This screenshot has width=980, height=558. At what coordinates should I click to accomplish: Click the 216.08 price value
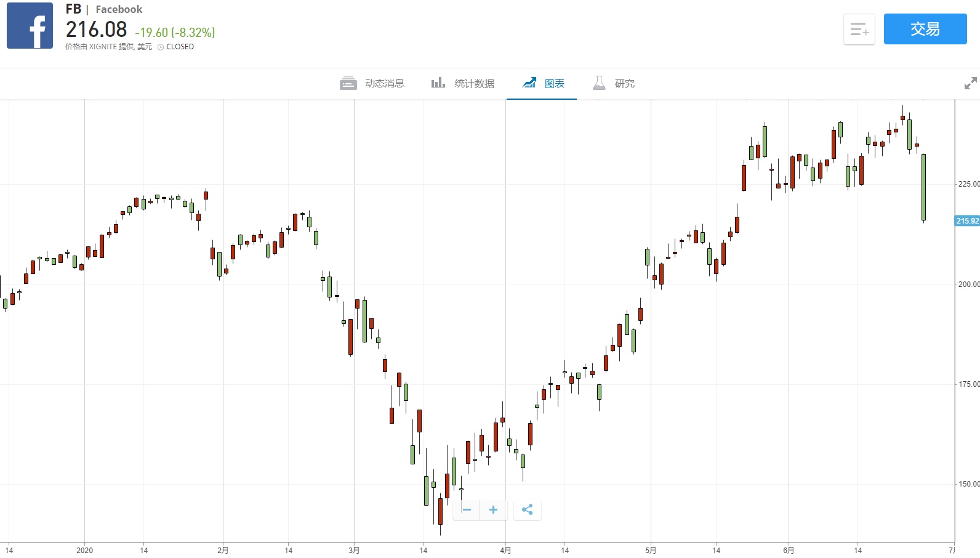pyautogui.click(x=96, y=30)
